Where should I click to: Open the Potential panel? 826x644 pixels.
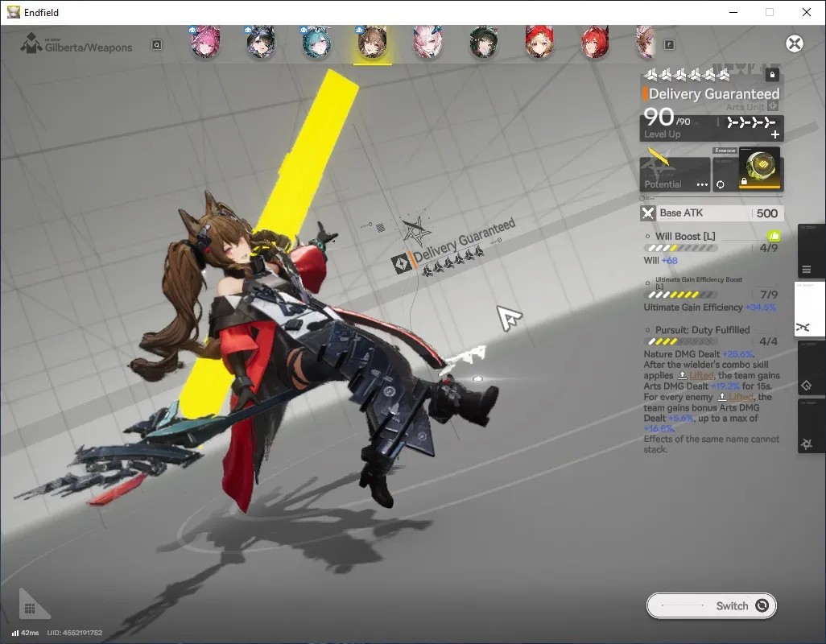click(675, 175)
